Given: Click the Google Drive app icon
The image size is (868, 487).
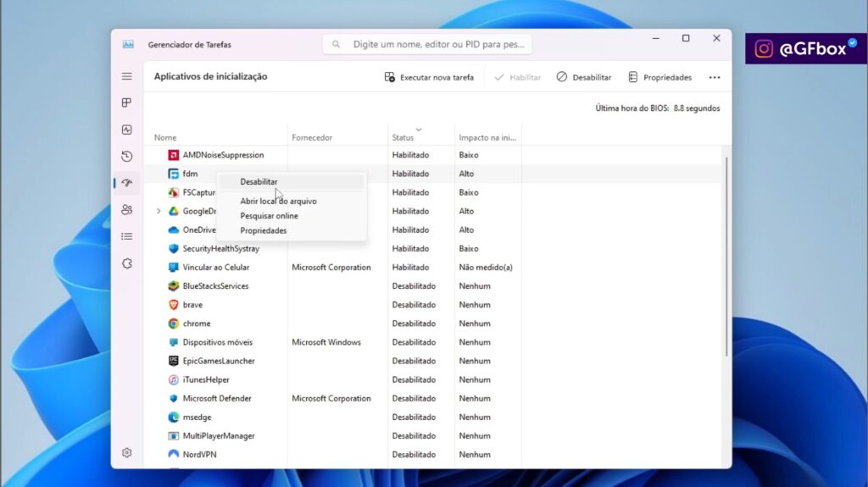Looking at the screenshot, I should 173,212.
